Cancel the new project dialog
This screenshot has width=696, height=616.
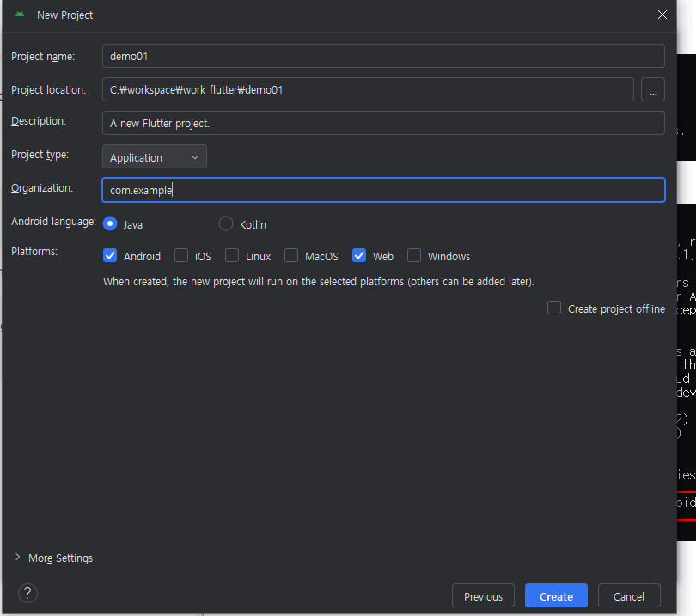[x=629, y=595]
